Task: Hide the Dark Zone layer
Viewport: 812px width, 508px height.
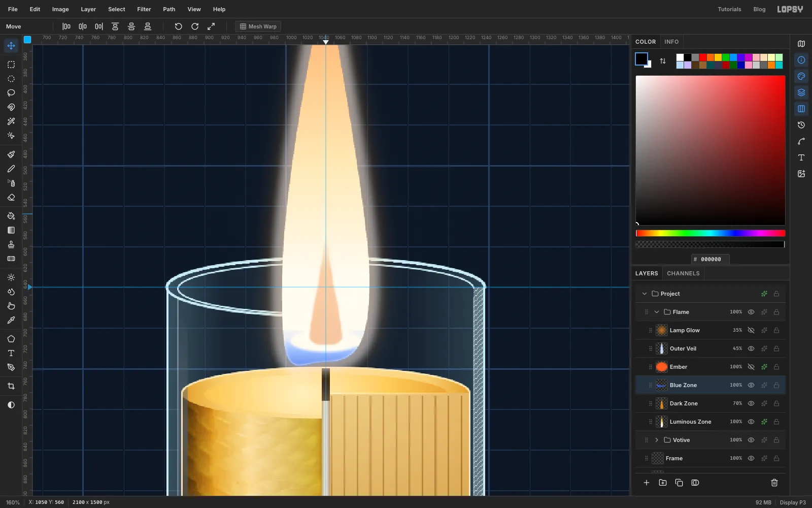Action: 751,403
